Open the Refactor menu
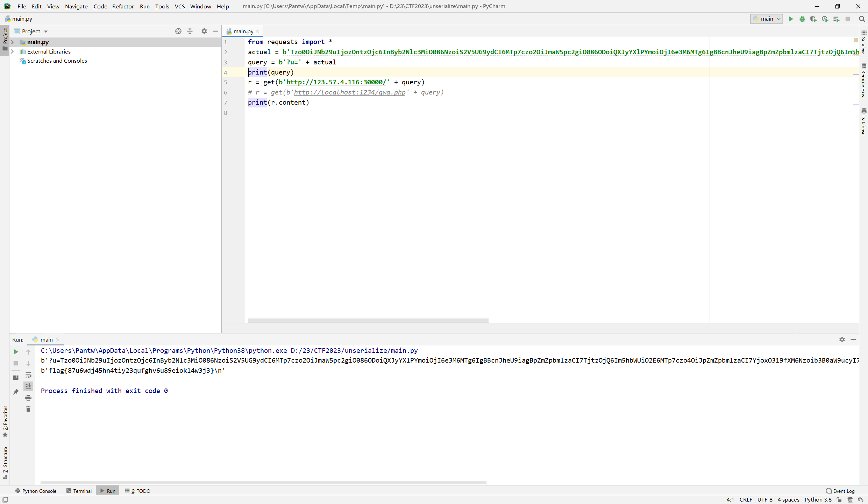The height and width of the screenshot is (504, 868). point(123,6)
